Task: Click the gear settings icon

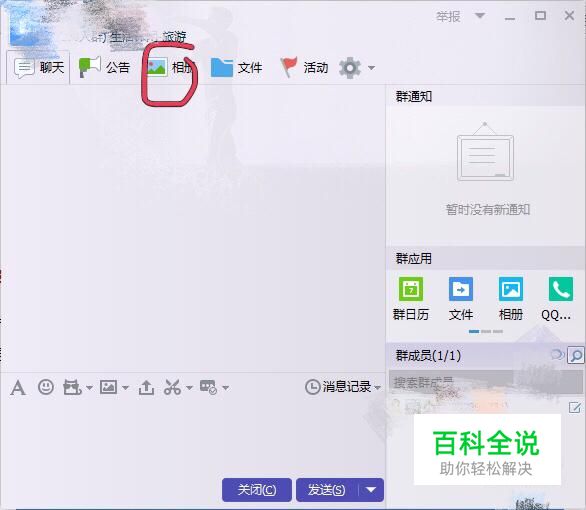Action: click(x=350, y=68)
